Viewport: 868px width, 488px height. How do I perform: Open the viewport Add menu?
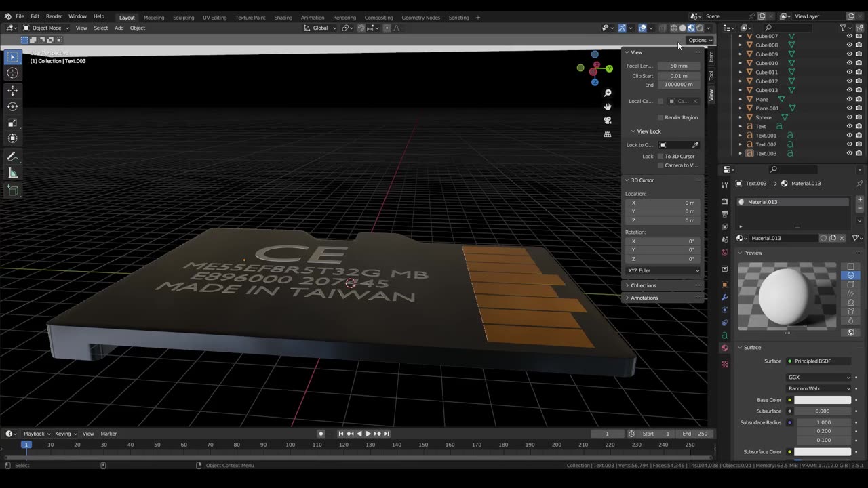119,28
